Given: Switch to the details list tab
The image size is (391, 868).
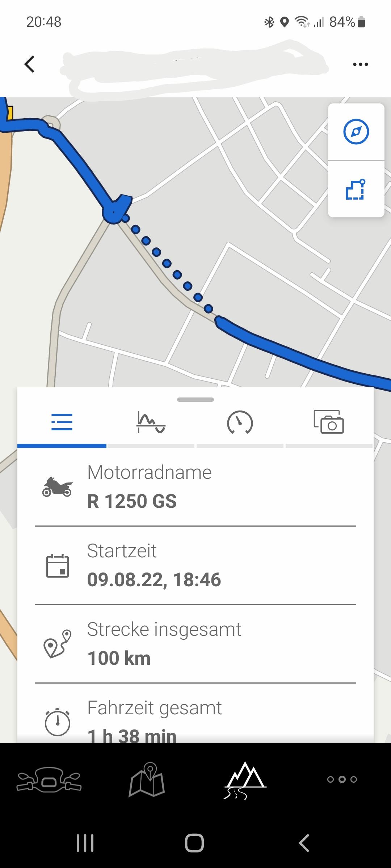Looking at the screenshot, I should [x=62, y=422].
